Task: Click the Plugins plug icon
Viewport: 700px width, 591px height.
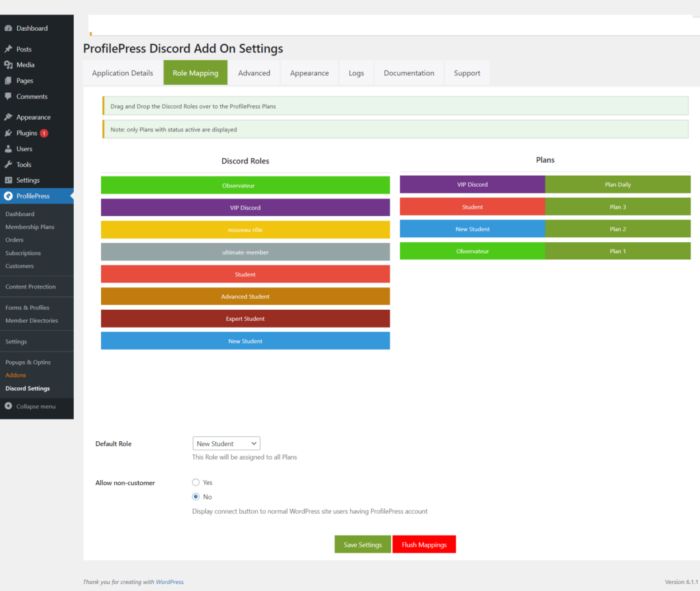Action: pyautogui.click(x=8, y=133)
